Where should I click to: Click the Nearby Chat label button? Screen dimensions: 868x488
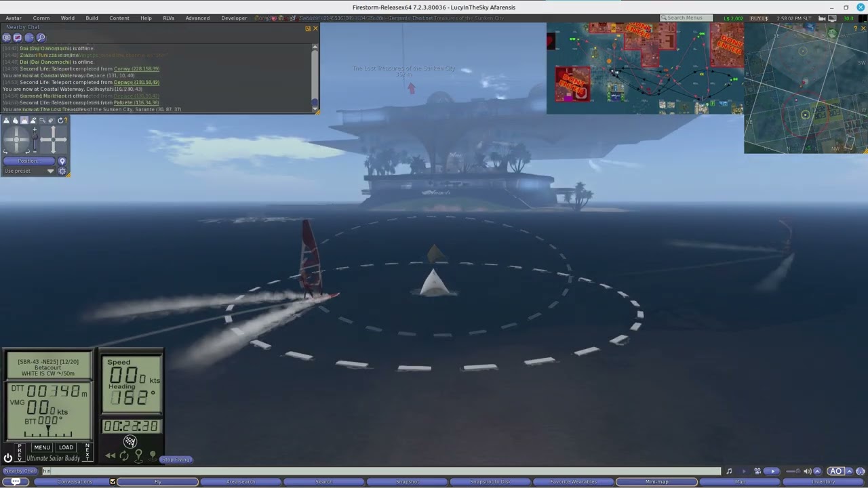pos(20,471)
